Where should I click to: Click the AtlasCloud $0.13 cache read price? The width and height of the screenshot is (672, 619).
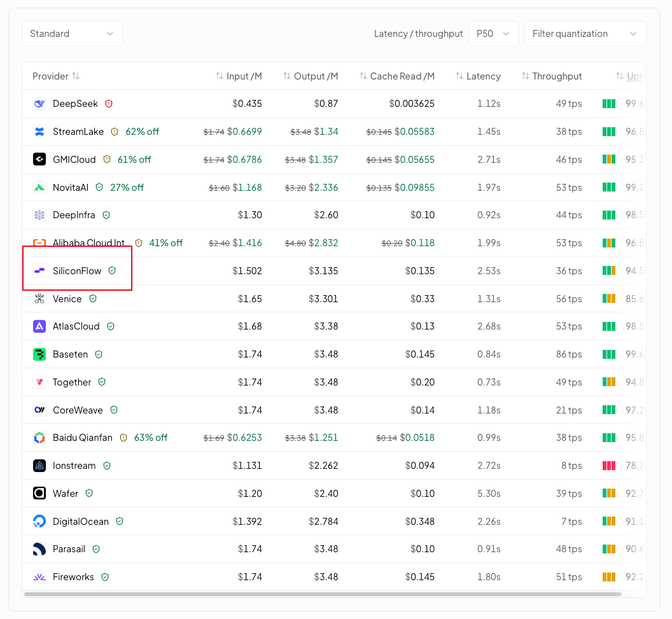tap(423, 326)
